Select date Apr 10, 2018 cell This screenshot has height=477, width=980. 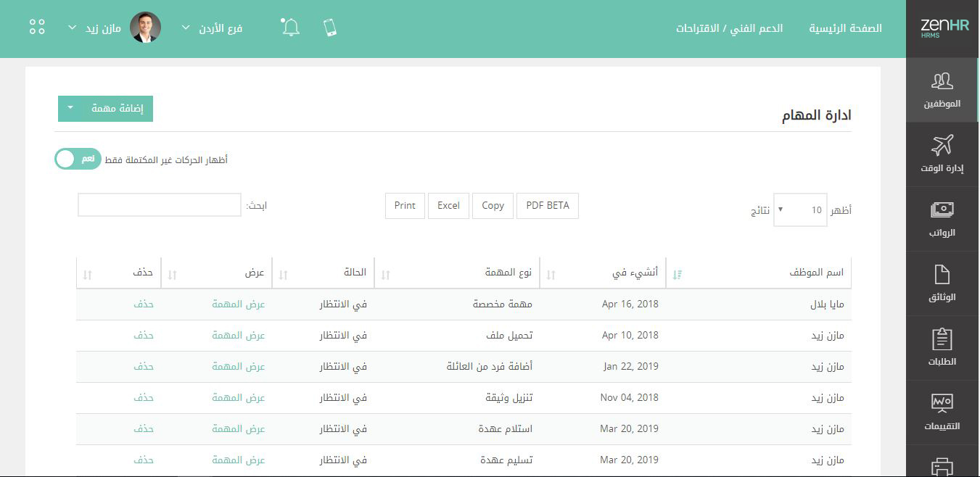click(630, 336)
